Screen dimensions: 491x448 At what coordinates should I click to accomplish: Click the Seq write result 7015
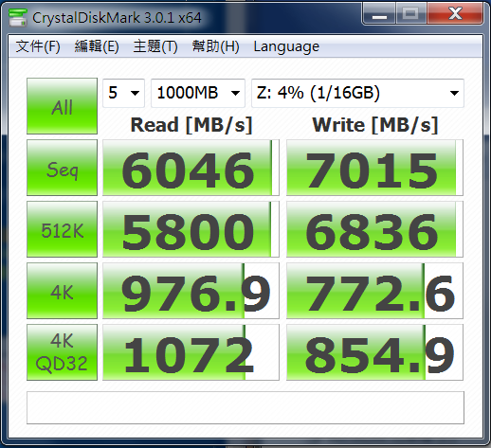click(x=374, y=168)
